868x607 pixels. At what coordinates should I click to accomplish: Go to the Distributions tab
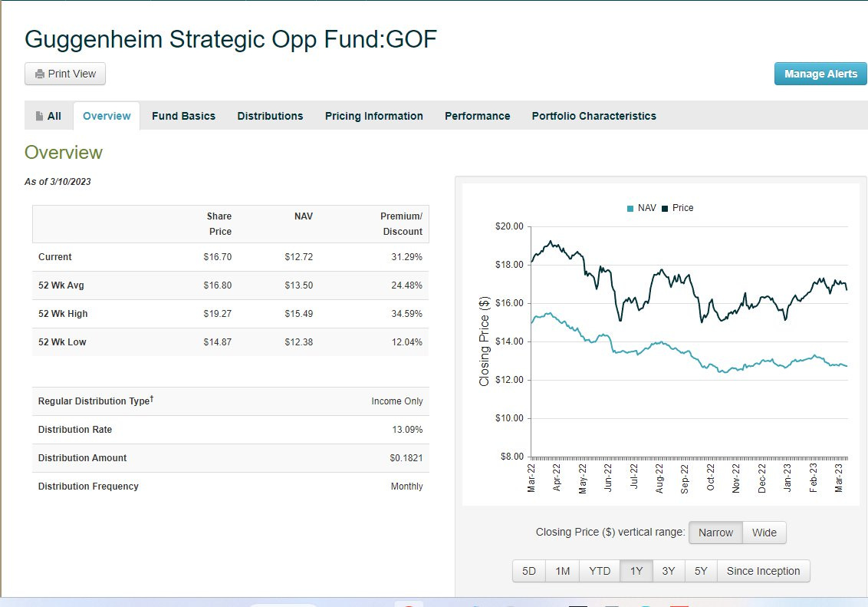coord(270,116)
